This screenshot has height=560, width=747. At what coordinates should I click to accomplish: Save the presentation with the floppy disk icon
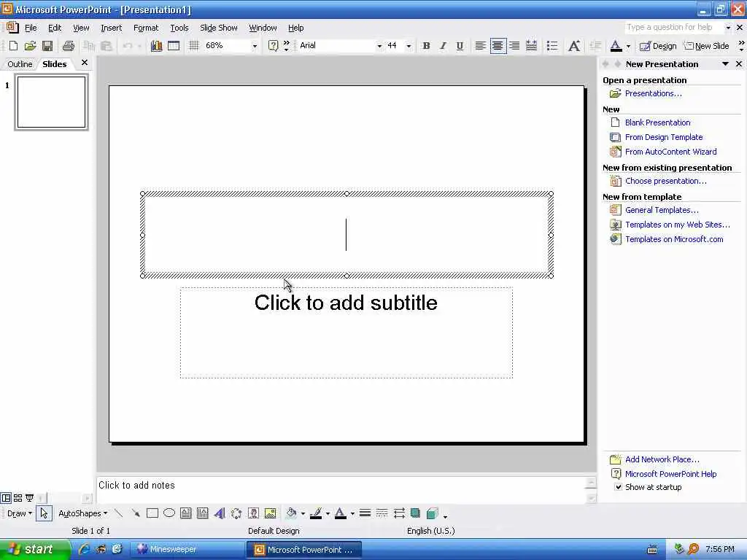point(47,46)
